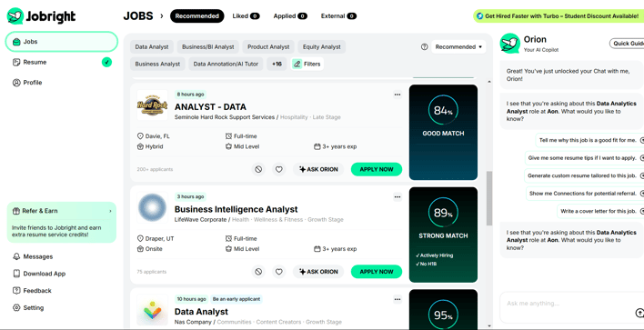
Task: Click the help question mark icon
Action: (x=424, y=46)
